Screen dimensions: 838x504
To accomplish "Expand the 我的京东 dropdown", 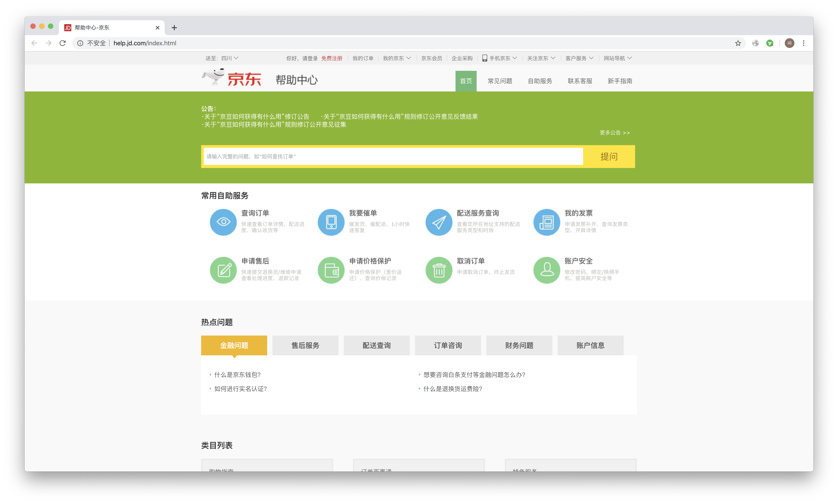I will 397,58.
